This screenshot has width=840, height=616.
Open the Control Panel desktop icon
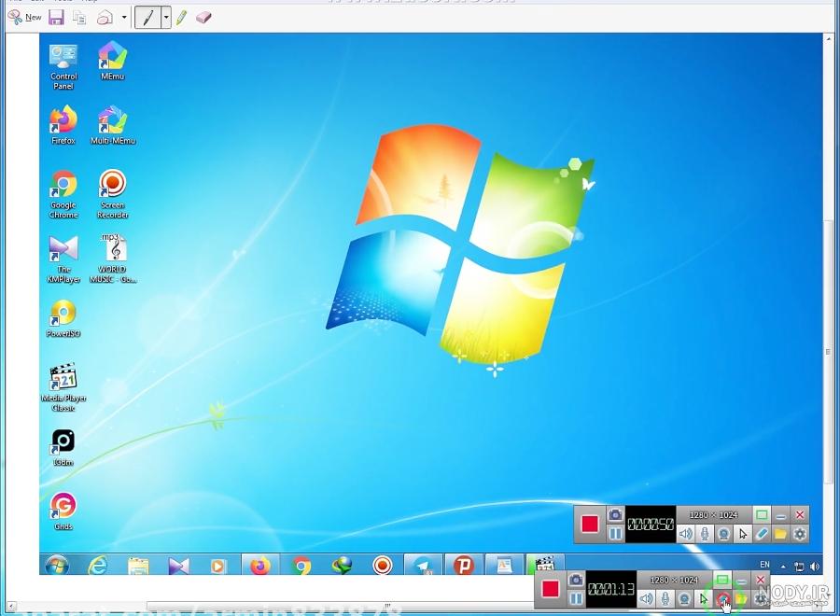(x=63, y=66)
